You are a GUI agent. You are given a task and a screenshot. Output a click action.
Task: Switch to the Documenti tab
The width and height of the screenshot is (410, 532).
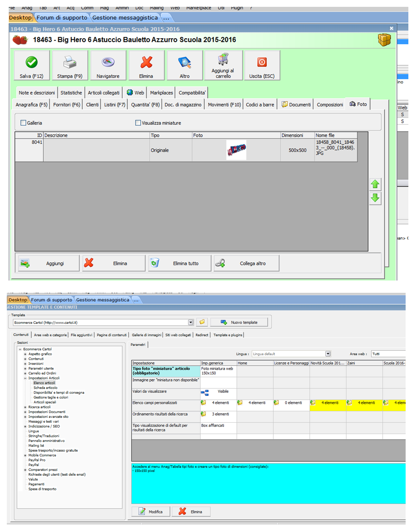click(296, 105)
